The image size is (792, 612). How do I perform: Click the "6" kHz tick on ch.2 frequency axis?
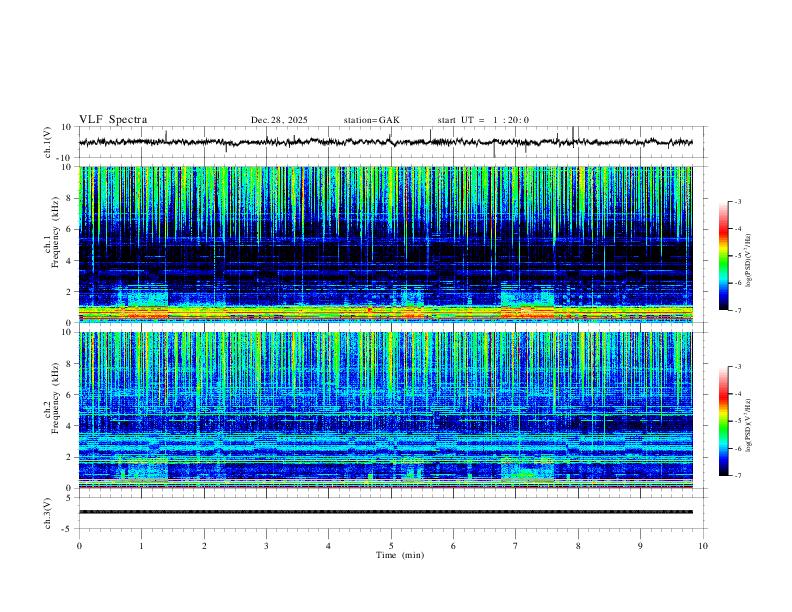[x=70, y=395]
